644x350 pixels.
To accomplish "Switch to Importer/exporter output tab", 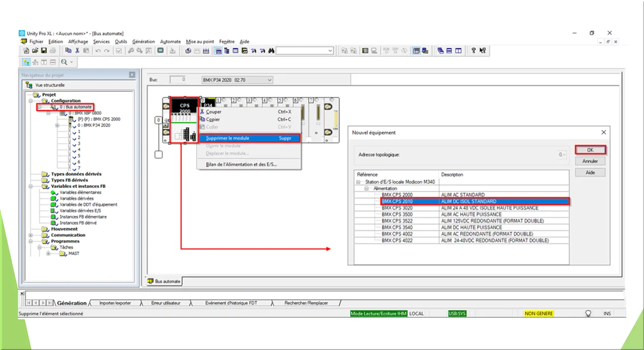I will pos(115,303).
